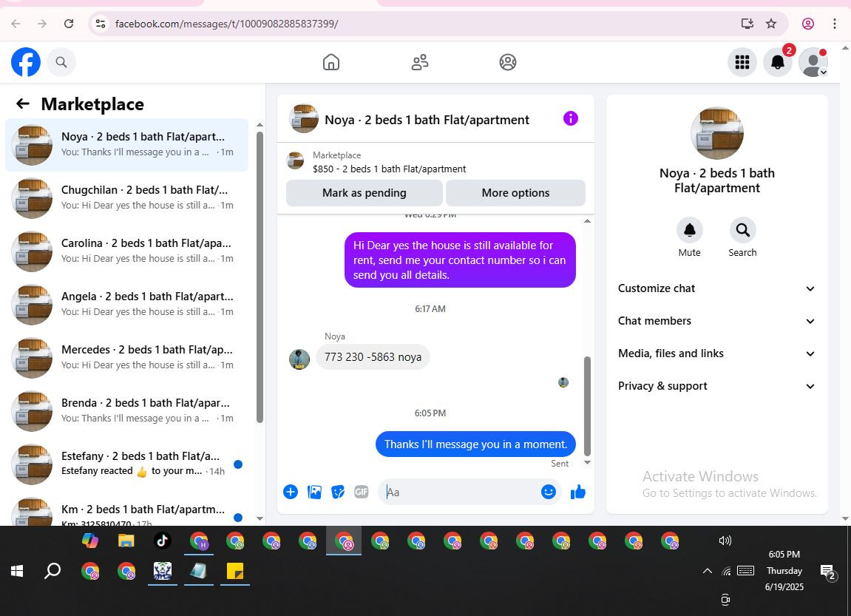851x616 pixels.
Task: Click the conversation list scrollbar
Action: 260,277
